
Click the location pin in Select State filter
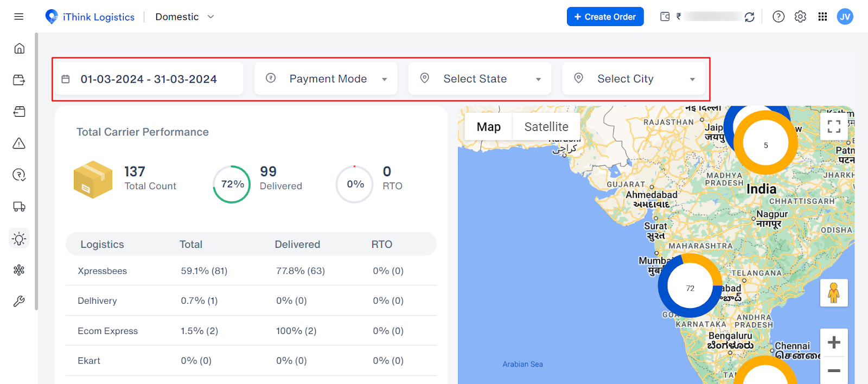click(x=425, y=78)
